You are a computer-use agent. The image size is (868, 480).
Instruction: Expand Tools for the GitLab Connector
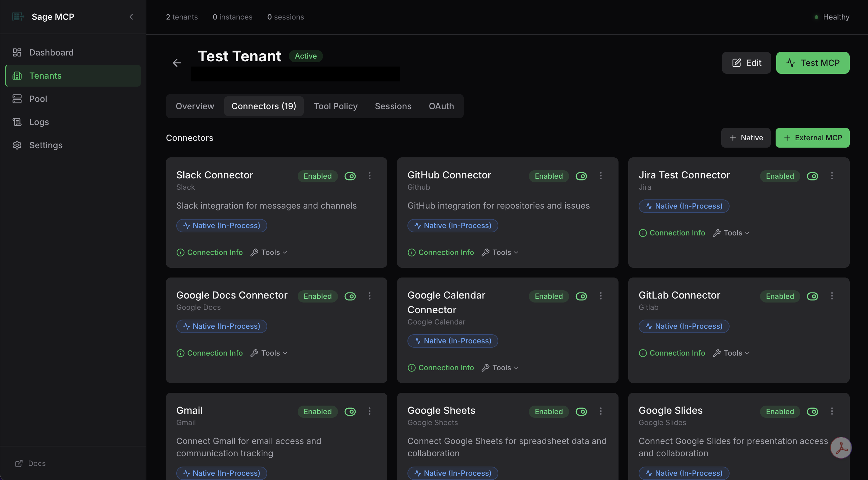tap(731, 353)
